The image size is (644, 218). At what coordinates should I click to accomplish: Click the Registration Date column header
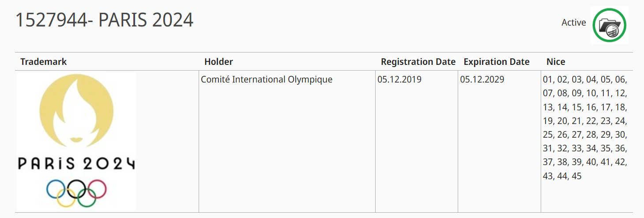pos(418,62)
